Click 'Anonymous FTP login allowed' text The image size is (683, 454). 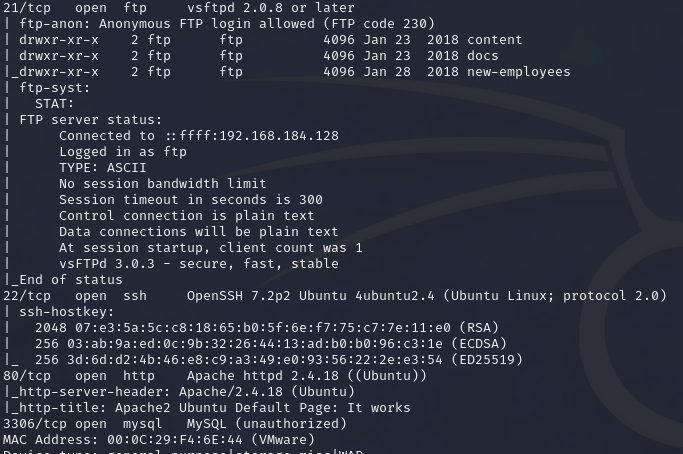coord(206,24)
